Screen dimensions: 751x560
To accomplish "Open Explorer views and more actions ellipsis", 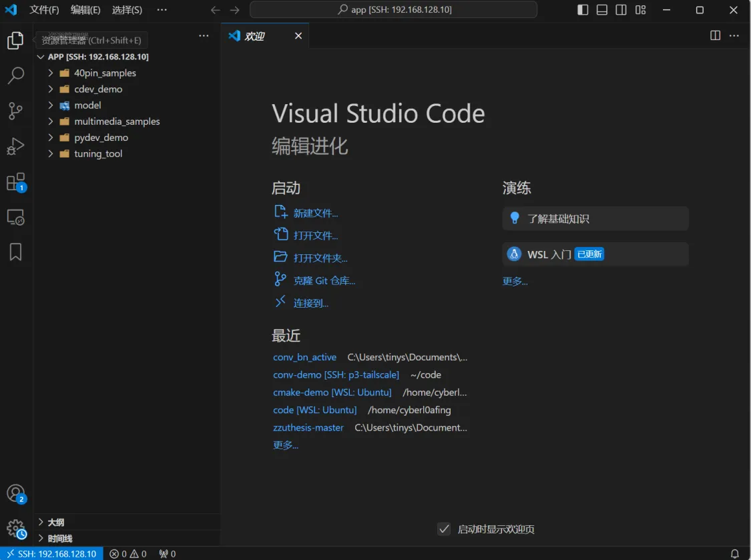I will (x=204, y=35).
